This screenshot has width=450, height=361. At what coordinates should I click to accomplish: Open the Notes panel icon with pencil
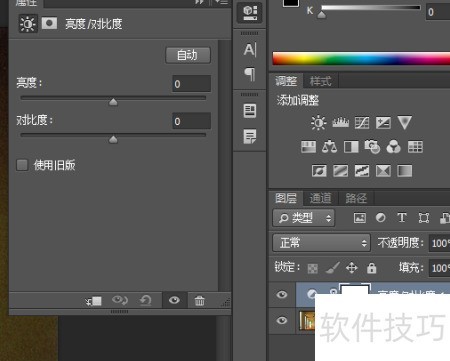(250, 136)
